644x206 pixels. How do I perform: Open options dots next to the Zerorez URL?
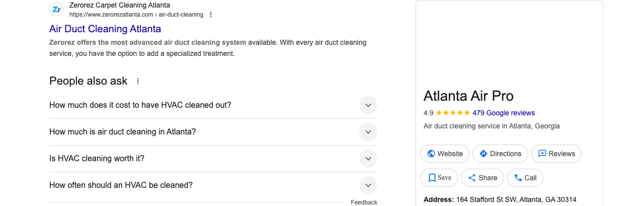click(x=211, y=15)
